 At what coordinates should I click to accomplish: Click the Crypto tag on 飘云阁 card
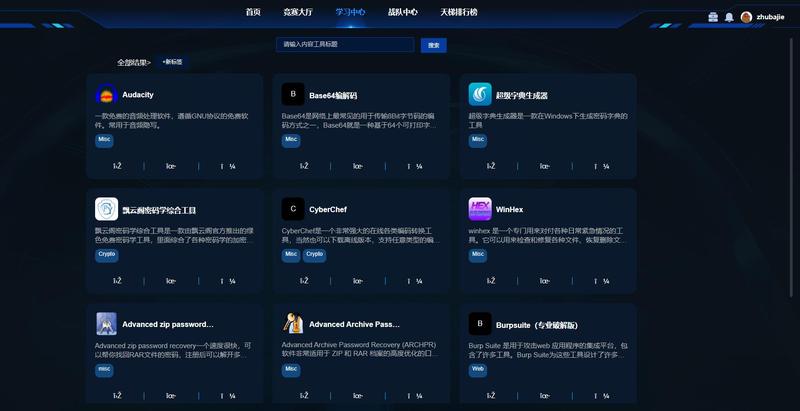click(x=107, y=254)
